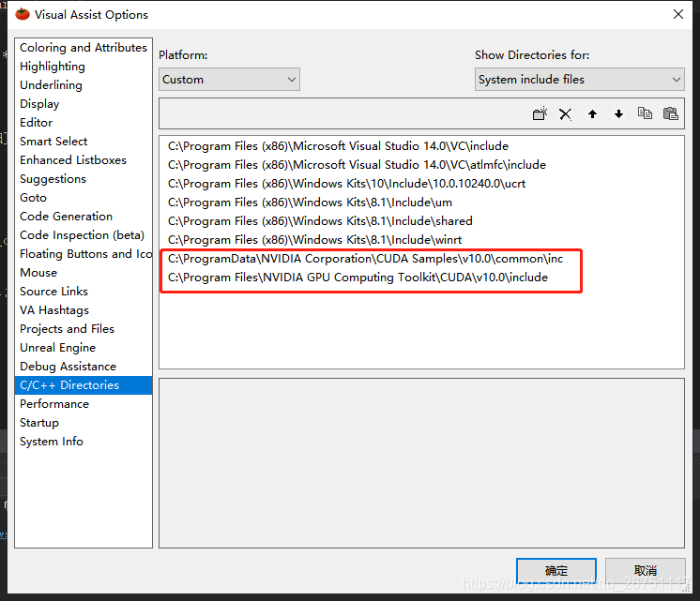Image resolution: width=700 pixels, height=601 pixels.
Task: Click the copy directories icon
Action: click(645, 113)
